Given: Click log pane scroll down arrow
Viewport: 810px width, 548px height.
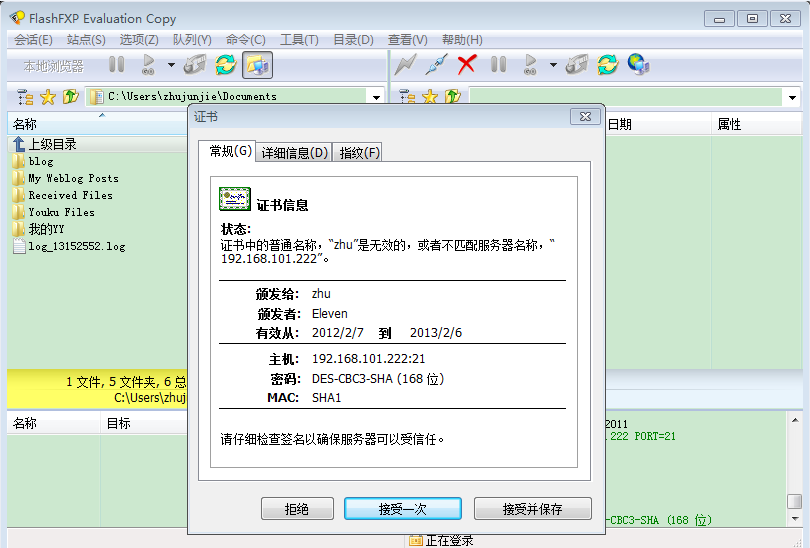Looking at the screenshot, I should pos(795,518).
